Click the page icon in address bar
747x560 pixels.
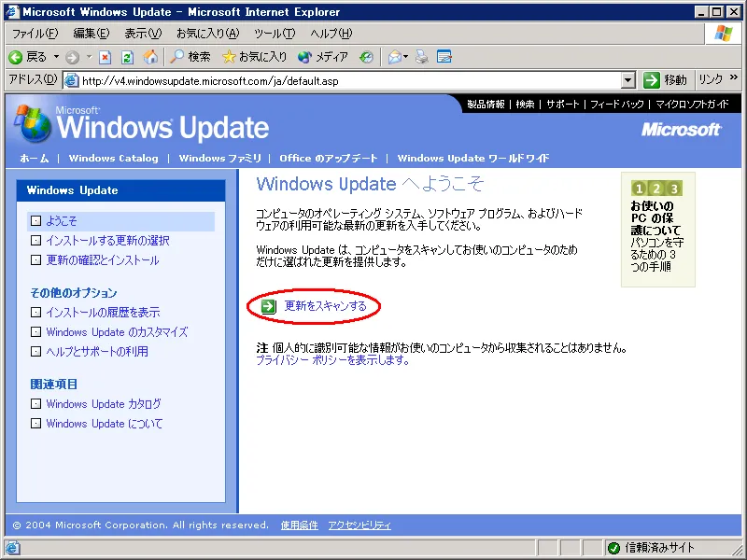point(72,80)
